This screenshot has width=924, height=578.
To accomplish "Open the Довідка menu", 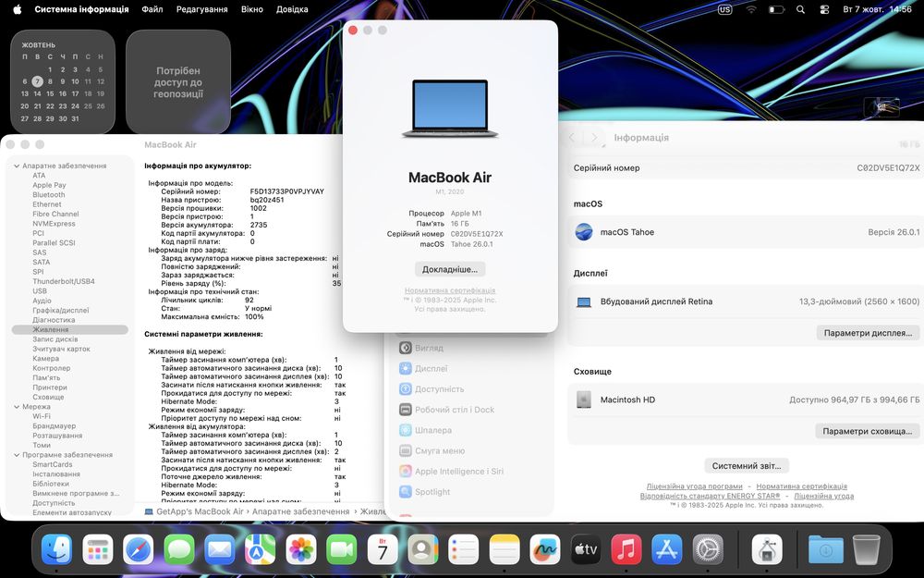I will coord(292,9).
